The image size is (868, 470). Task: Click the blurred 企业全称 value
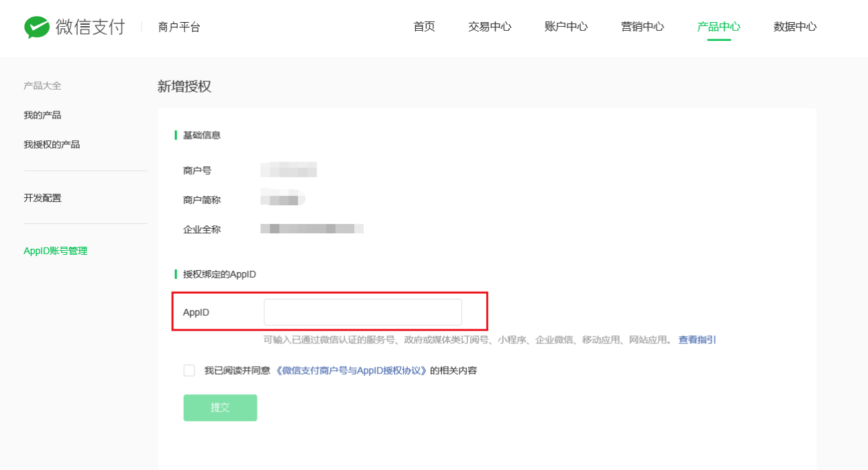pyautogui.click(x=312, y=229)
